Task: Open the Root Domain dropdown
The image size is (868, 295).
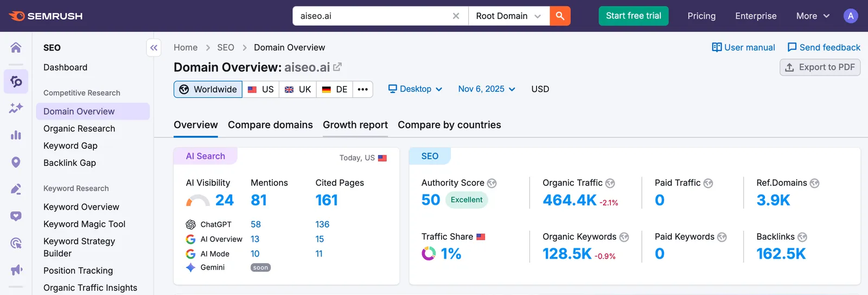Action: [509, 16]
